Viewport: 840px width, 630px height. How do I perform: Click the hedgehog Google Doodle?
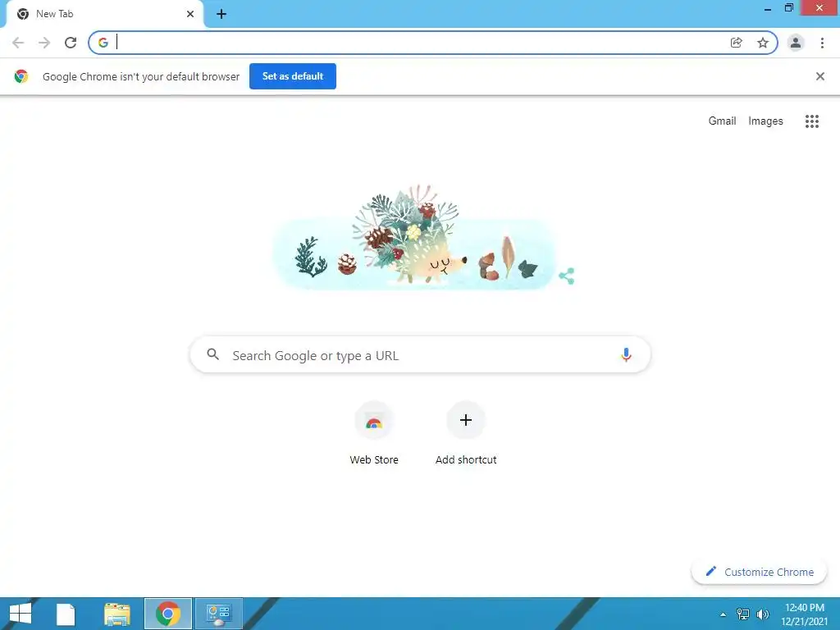tap(413, 238)
